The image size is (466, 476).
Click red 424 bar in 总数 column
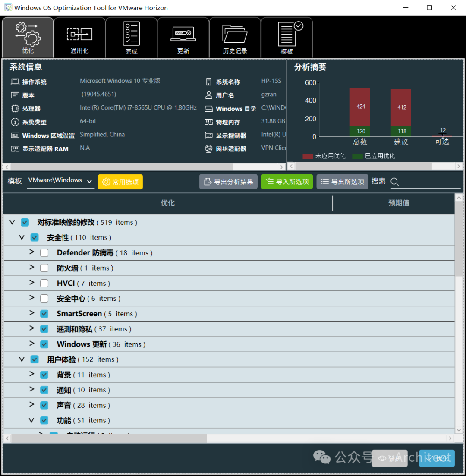(360, 107)
